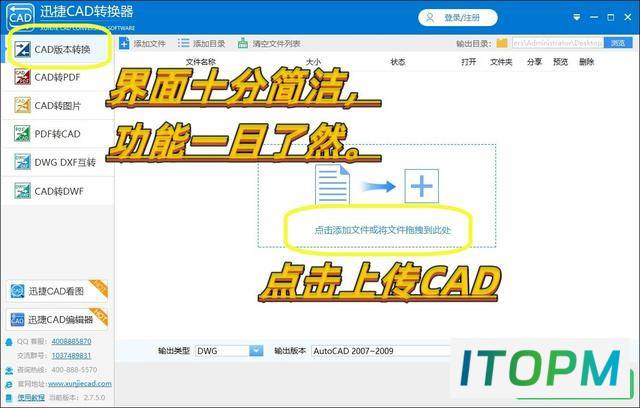Choose the CAD转DWF converter
Screen dimensions: 640x408
pyautogui.click(x=58, y=191)
